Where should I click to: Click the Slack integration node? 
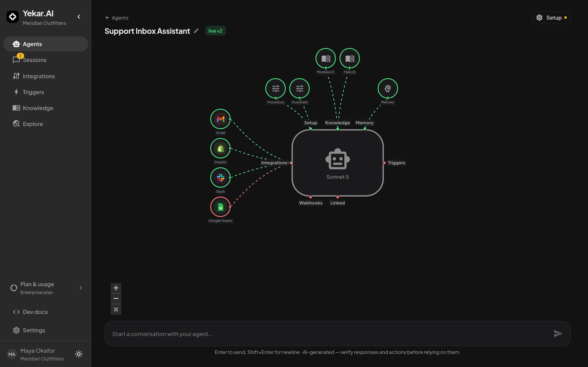click(x=220, y=178)
